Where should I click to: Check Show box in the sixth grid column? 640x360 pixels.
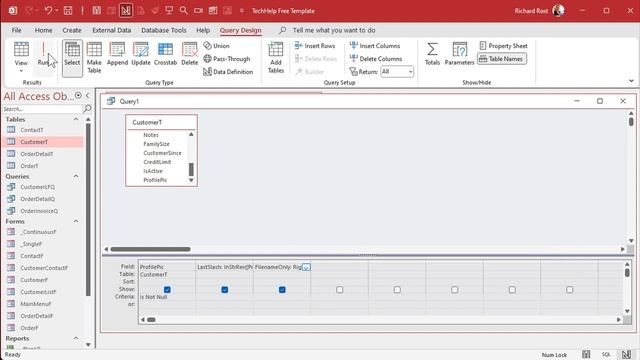coord(455,290)
